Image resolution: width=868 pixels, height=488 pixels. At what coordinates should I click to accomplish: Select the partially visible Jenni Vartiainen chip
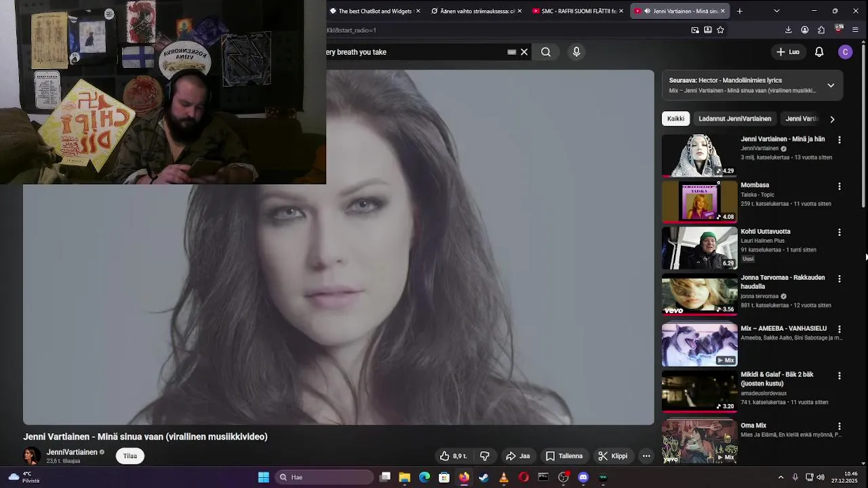pos(802,119)
